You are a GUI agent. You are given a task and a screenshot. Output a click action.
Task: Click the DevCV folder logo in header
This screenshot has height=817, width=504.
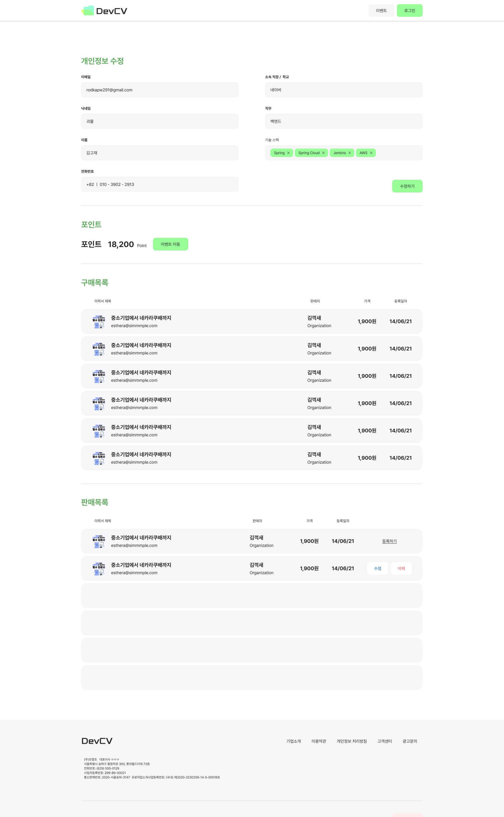click(x=88, y=11)
